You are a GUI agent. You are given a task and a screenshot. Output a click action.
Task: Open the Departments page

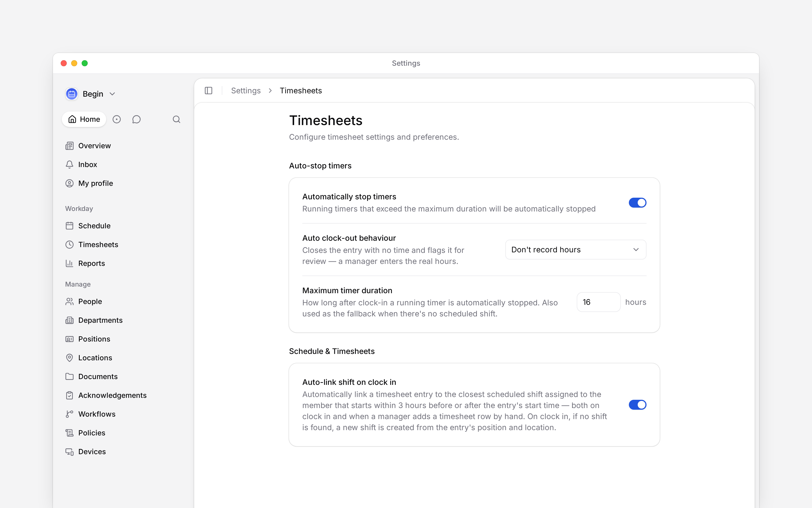pyautogui.click(x=100, y=320)
